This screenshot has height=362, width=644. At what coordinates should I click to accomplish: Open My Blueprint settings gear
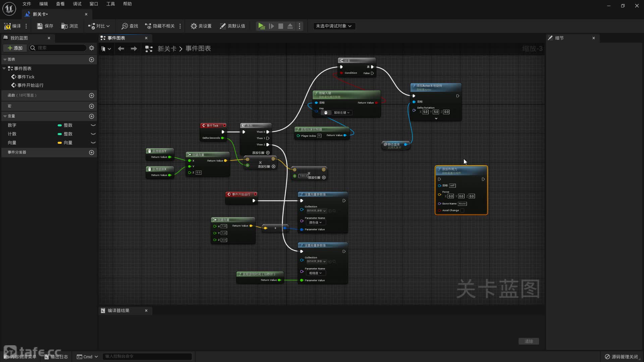(x=92, y=48)
